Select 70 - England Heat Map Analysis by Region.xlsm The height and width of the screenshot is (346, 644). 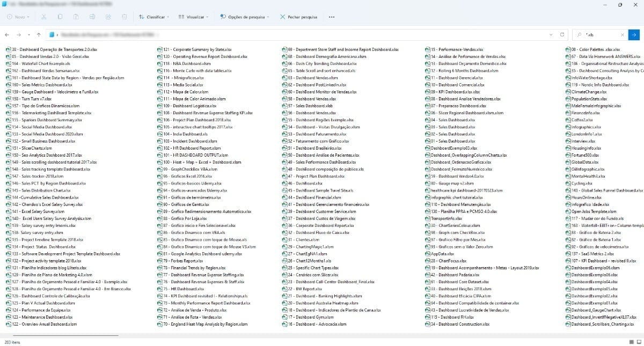click(x=201, y=324)
